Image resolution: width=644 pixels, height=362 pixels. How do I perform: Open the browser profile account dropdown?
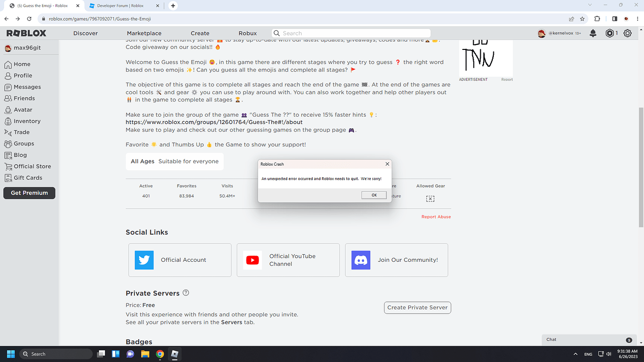(626, 19)
